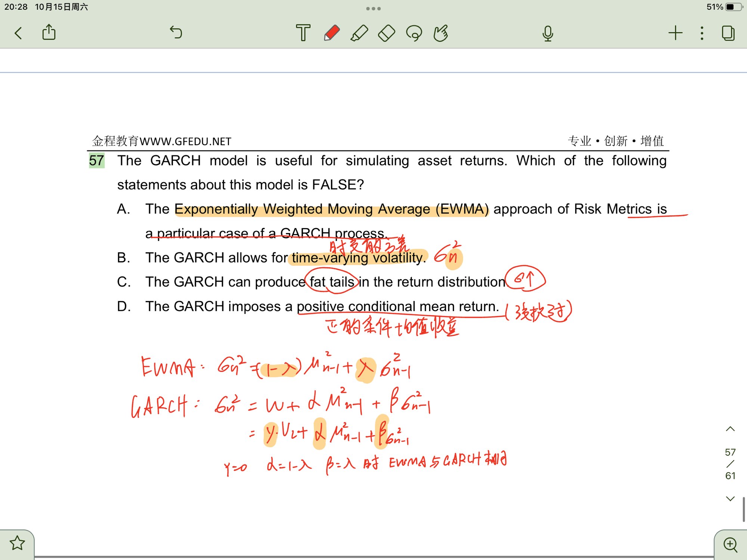The width and height of the screenshot is (747, 560).
Task: Go to next page with down chevron
Action: 730,498
